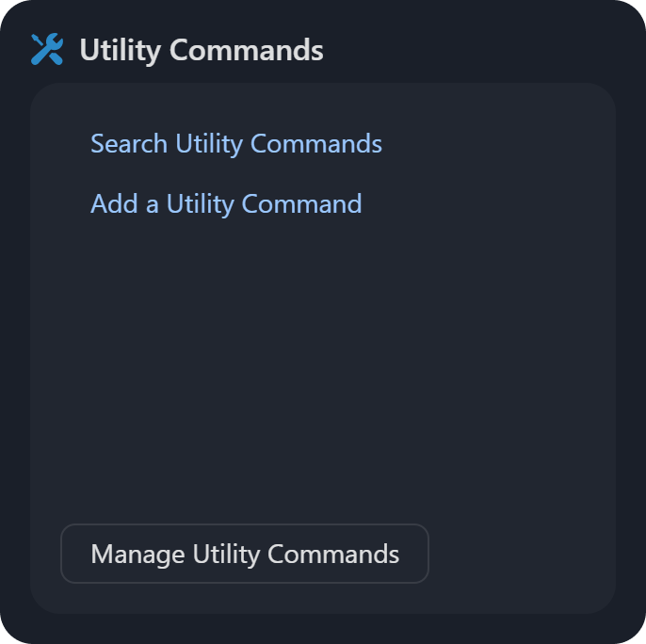Screen dimensions: 646x644
Task: Open the Search Utility Commands link
Action: pos(235,144)
